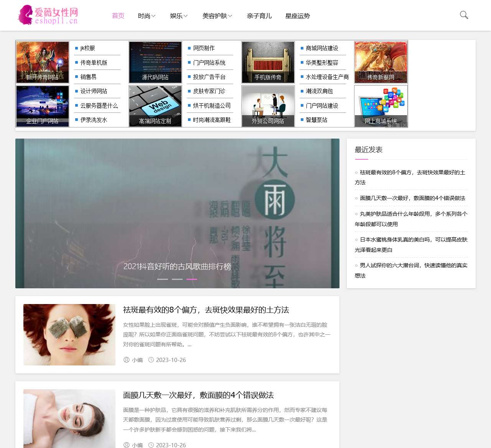Screen dimensions: 491x448
Task: Open the tea-bag eyes article thumbnail
Action: (69, 335)
